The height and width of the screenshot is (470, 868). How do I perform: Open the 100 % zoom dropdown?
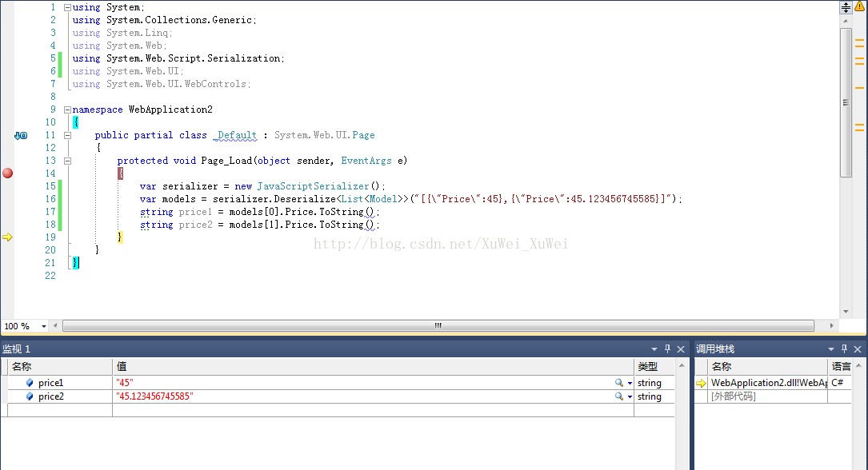44,326
